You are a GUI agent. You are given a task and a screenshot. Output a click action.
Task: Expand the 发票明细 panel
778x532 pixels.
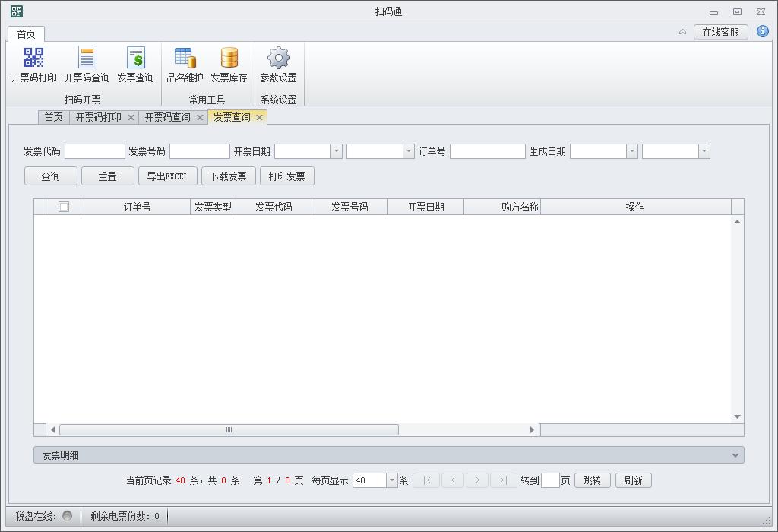coord(735,455)
